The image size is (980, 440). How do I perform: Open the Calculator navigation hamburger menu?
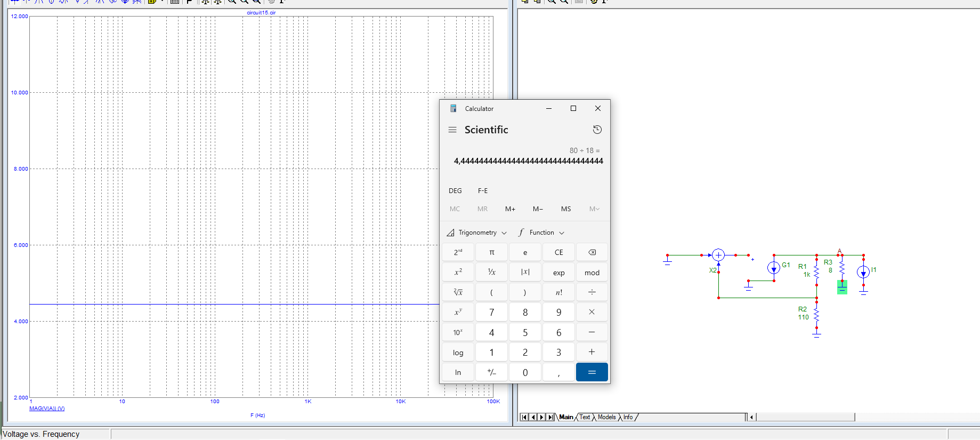click(452, 130)
